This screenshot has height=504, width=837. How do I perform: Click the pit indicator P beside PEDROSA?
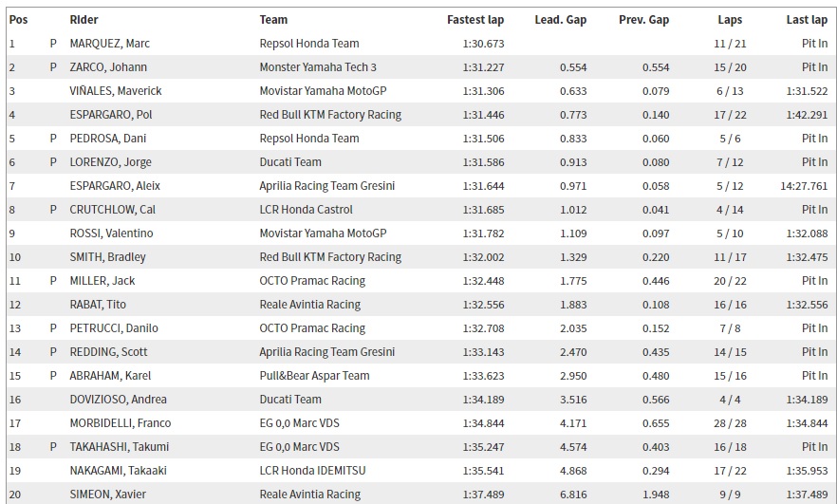click(x=53, y=139)
